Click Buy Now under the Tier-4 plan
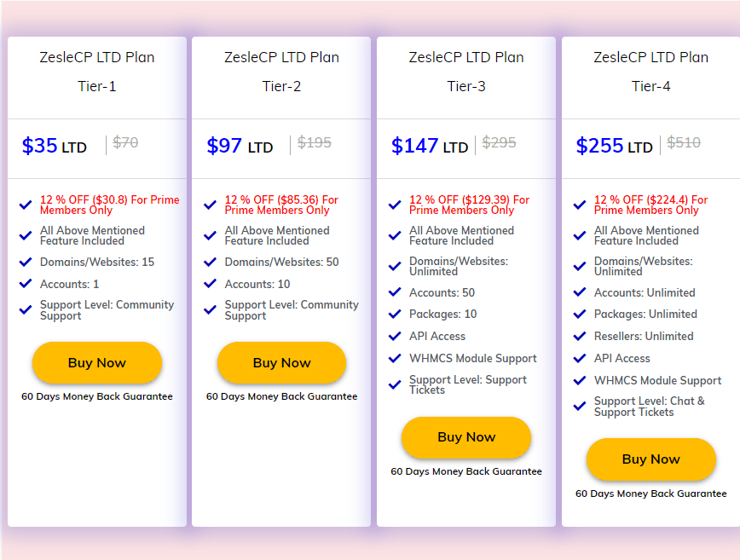Image resolution: width=740 pixels, height=560 pixels. pos(650,459)
